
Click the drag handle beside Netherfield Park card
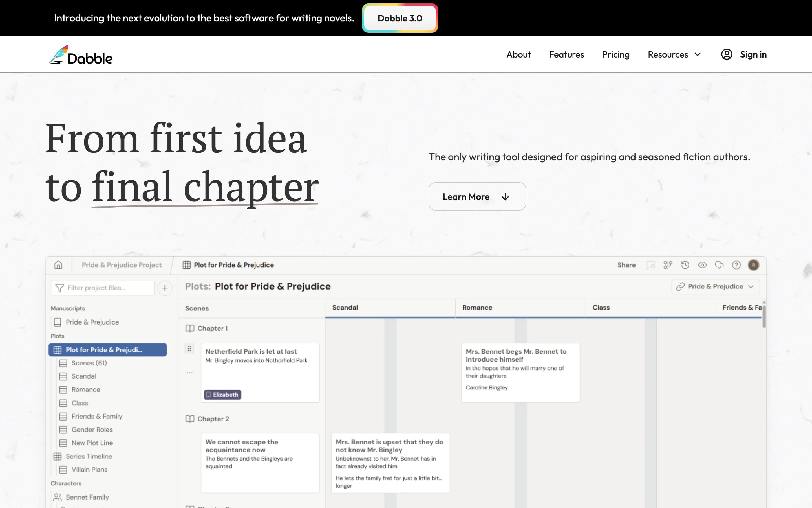pyautogui.click(x=189, y=349)
